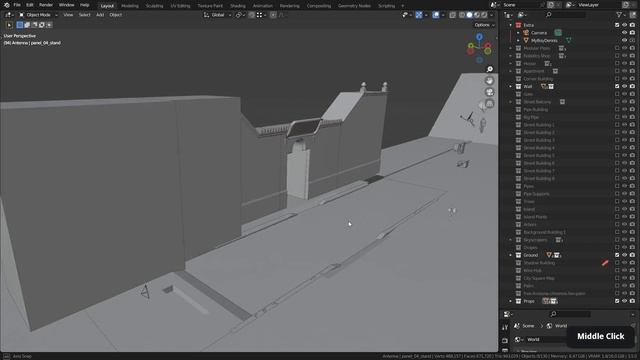The height and width of the screenshot is (360, 640).
Task: Open the Tool properties tab icon
Action: tap(505, 328)
